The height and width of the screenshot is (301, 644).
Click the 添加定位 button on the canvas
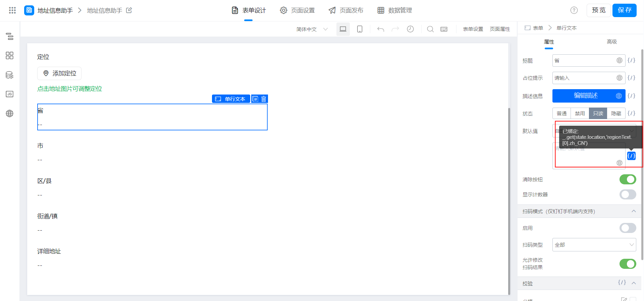[59, 73]
